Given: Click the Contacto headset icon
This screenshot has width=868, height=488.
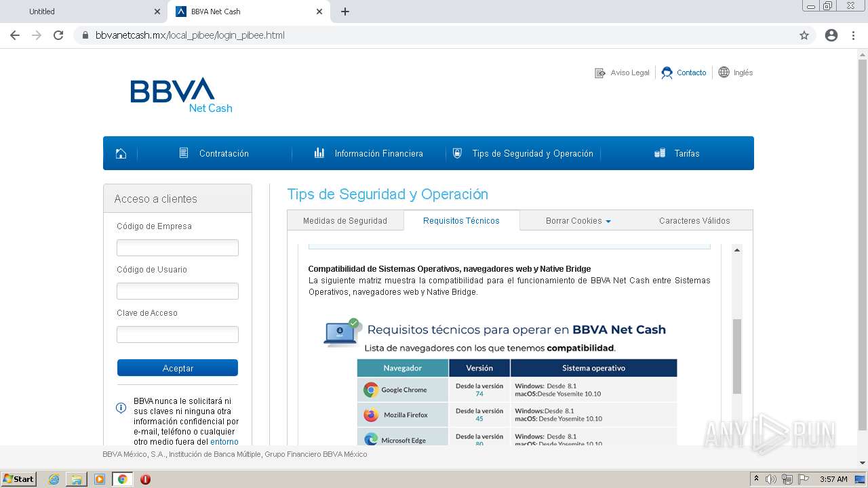Looking at the screenshot, I should (667, 73).
